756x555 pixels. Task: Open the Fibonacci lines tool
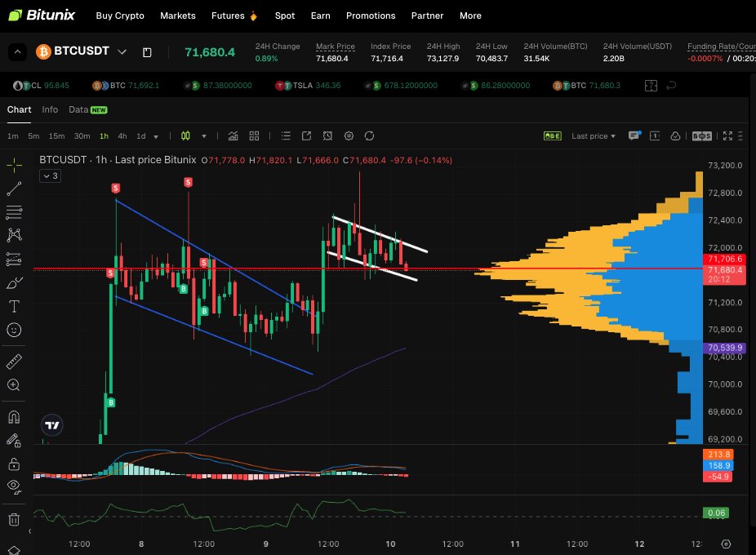pos(14,212)
